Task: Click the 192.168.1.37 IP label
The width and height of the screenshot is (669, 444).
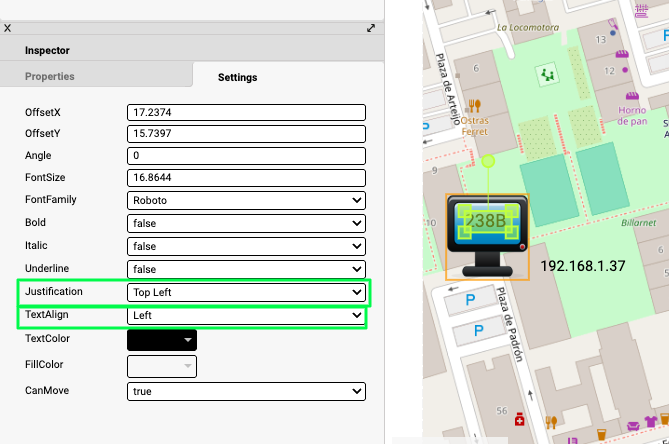Action: [x=582, y=266]
